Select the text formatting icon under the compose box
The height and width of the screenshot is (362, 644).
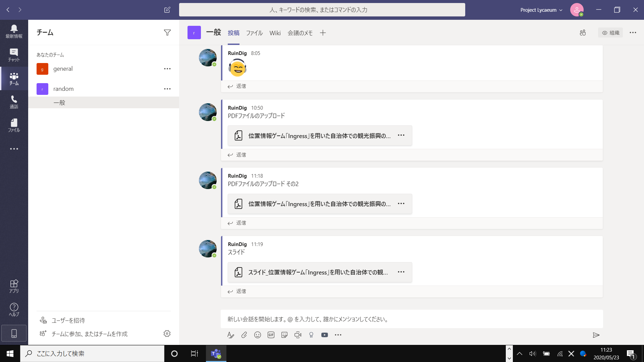[231, 335]
